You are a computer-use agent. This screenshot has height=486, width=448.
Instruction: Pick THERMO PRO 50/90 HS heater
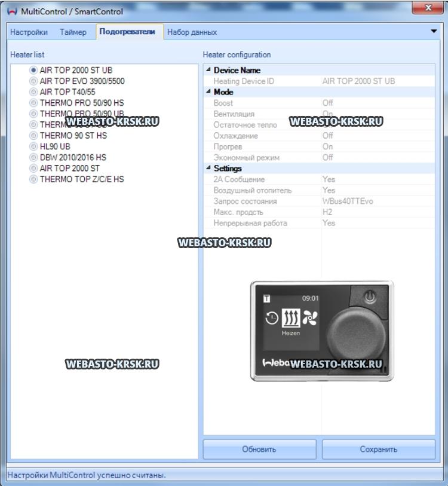click(33, 103)
